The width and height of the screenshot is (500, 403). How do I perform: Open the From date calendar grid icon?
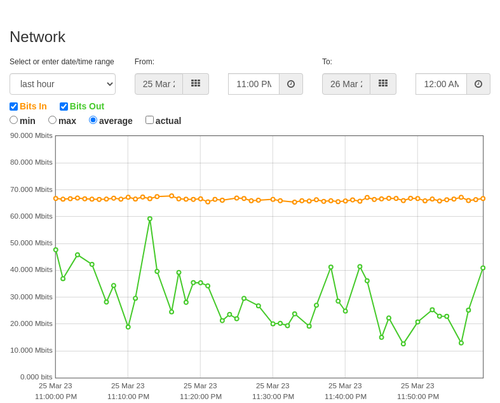click(196, 84)
